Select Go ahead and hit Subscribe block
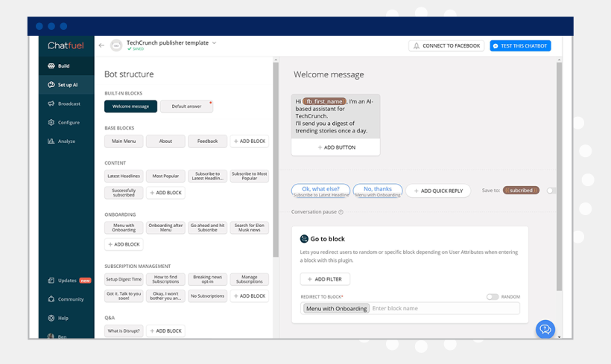 [x=207, y=228]
